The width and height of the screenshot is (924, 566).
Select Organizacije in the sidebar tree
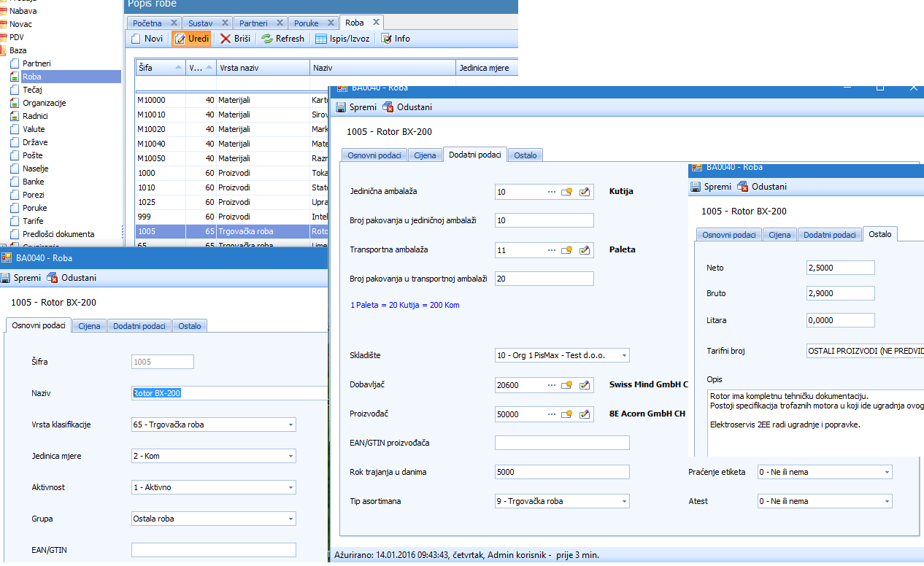(44, 103)
